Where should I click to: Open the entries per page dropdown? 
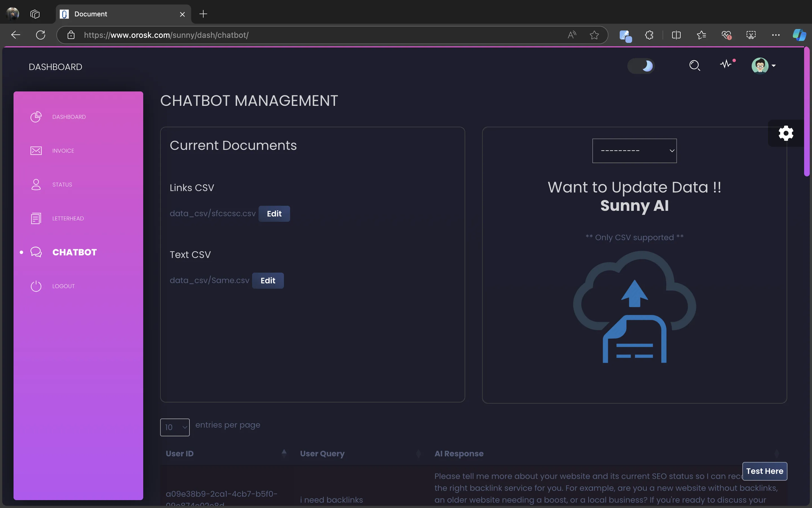click(175, 427)
